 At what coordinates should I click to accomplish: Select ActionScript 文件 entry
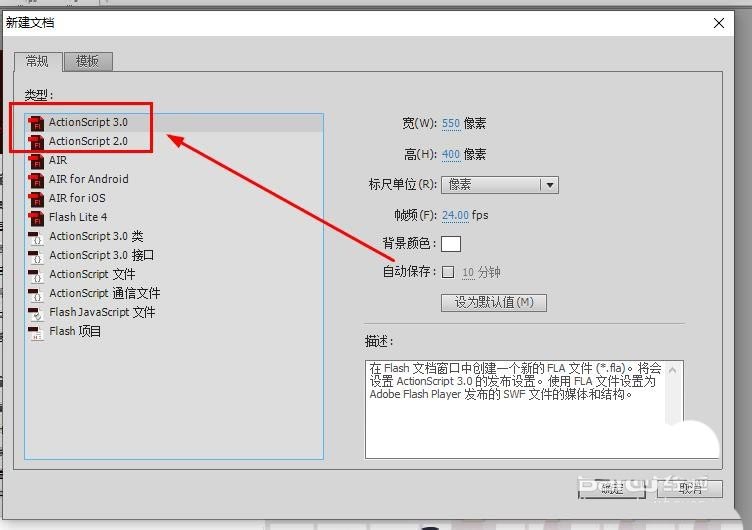click(x=174, y=274)
